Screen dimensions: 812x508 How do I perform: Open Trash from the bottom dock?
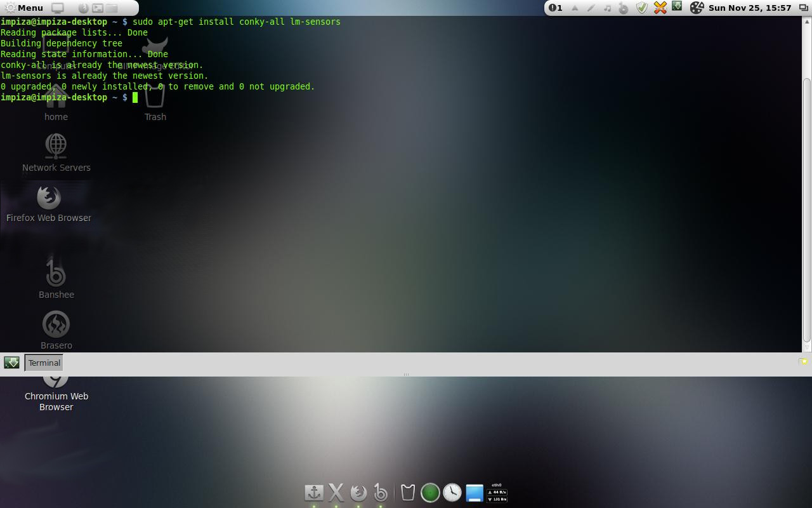click(x=408, y=492)
